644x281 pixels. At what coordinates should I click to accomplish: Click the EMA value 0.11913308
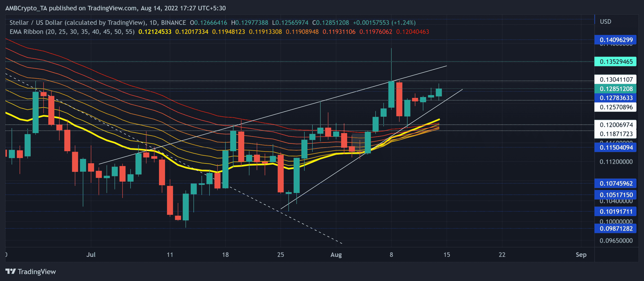(265, 32)
